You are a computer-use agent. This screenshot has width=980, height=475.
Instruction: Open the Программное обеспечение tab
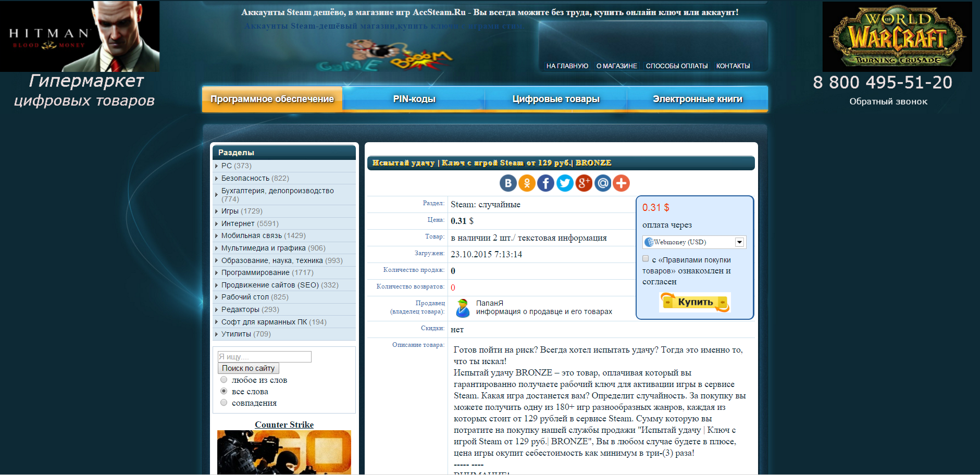pyautogui.click(x=272, y=99)
